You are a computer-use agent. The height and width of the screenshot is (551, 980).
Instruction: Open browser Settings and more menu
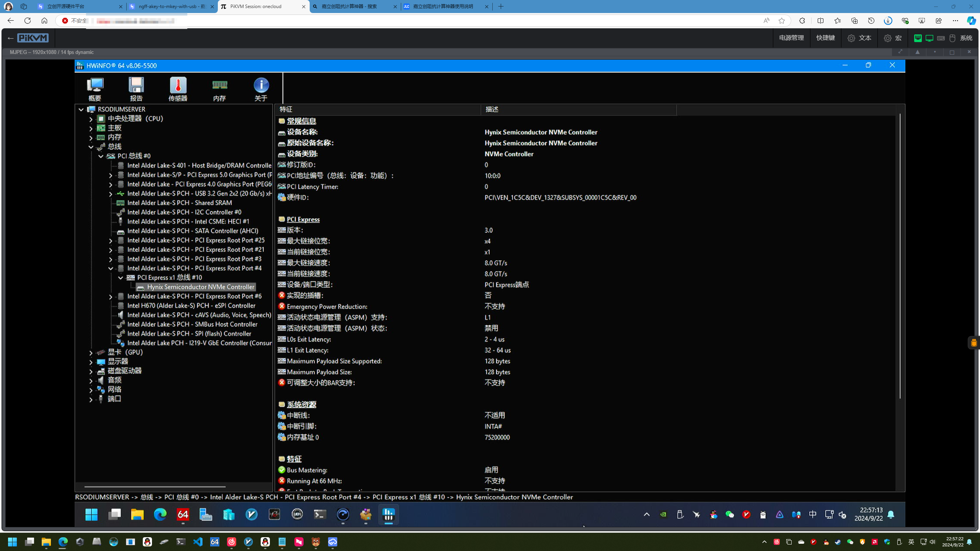point(955,21)
